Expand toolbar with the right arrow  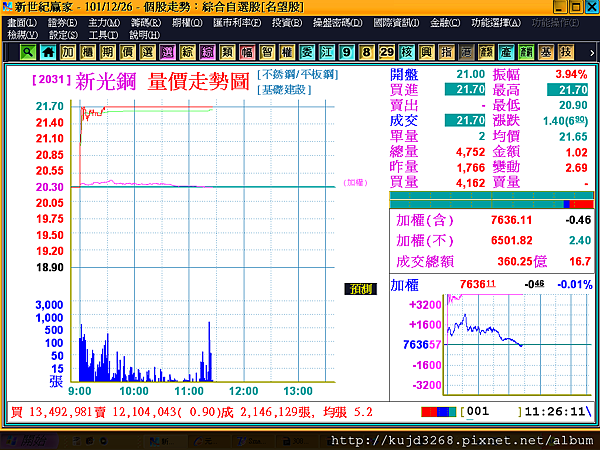click(x=592, y=53)
